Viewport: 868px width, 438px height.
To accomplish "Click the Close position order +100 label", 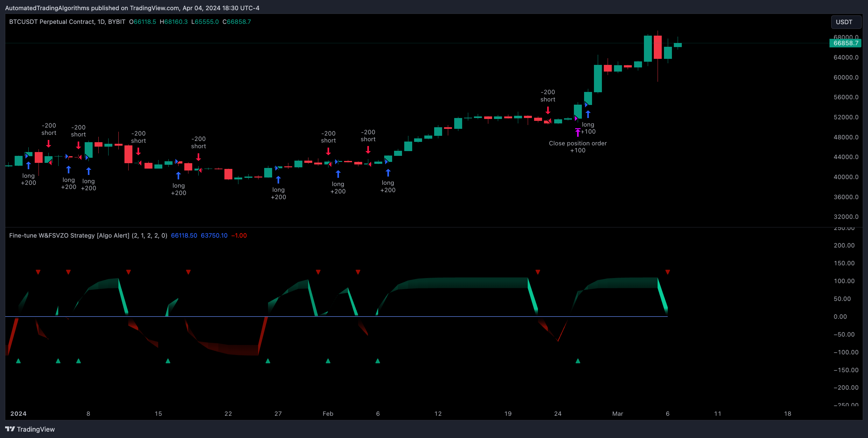I will [577, 147].
